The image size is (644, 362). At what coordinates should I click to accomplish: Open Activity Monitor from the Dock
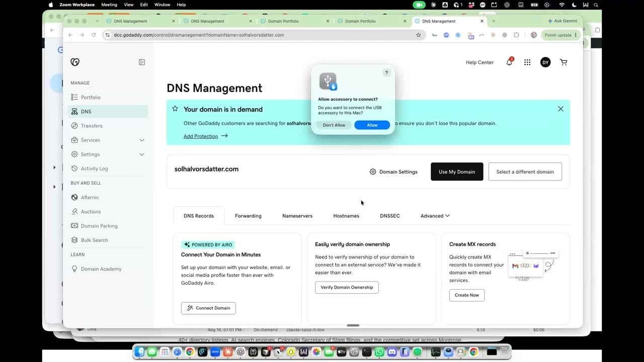click(436, 352)
